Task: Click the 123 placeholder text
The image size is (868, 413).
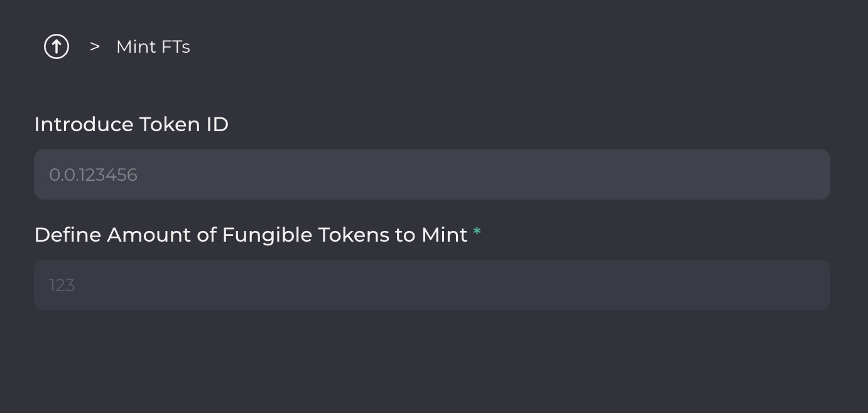Action: point(62,286)
